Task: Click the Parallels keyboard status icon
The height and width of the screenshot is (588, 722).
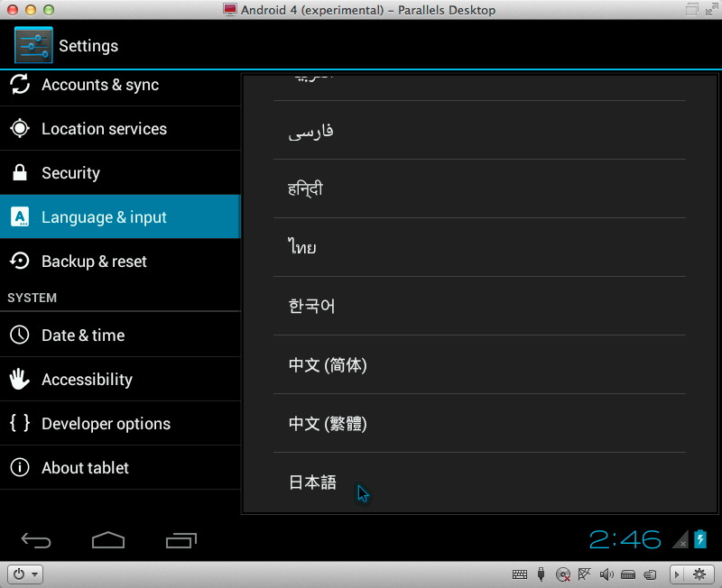Action: [x=520, y=574]
